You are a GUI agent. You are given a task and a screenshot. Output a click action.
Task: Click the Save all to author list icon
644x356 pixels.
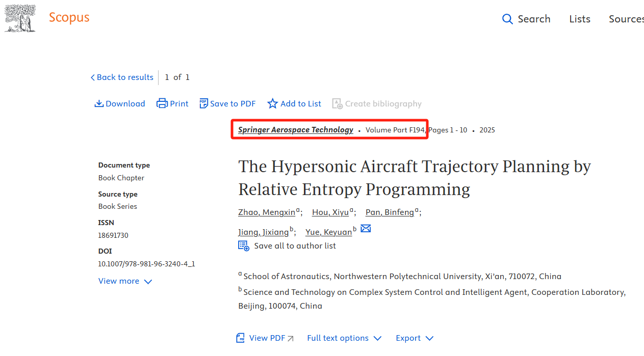[244, 246]
